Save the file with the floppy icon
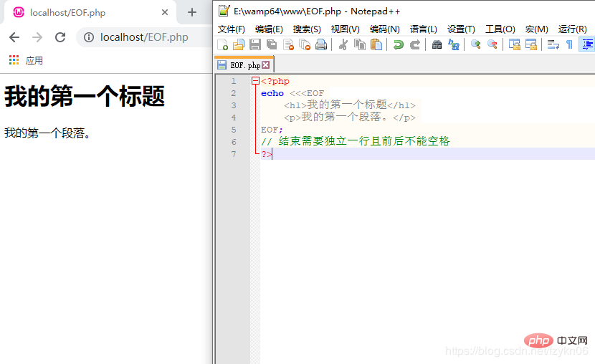The height and width of the screenshot is (364, 595). pos(255,44)
